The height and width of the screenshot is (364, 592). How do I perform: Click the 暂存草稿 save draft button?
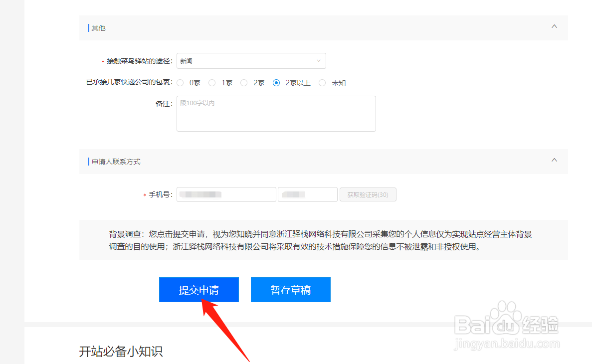tap(291, 290)
